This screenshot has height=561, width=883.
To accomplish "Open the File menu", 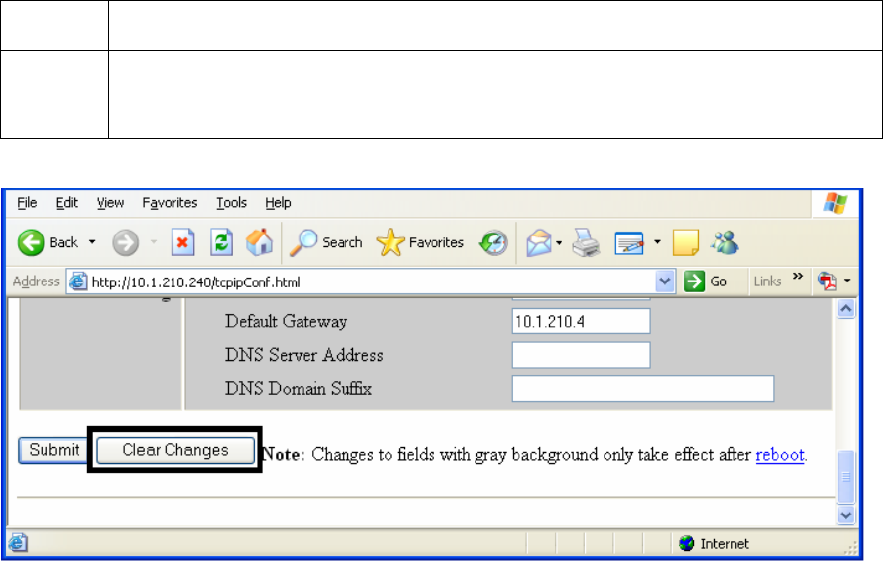I will point(27,203).
